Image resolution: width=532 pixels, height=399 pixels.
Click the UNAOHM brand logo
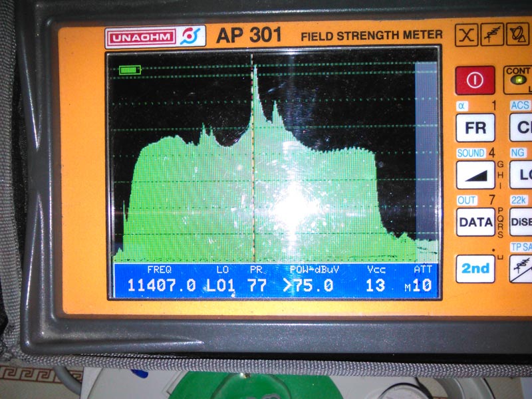[155, 37]
